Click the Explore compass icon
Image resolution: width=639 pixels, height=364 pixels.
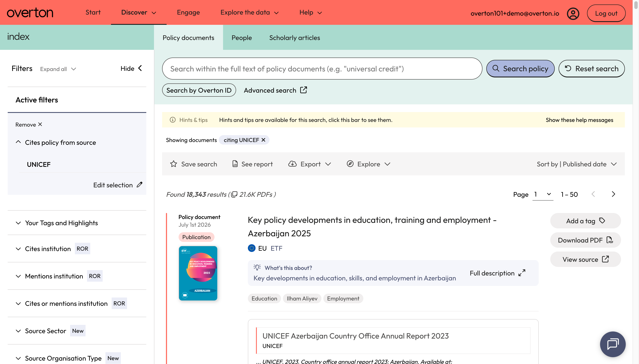[x=350, y=164]
